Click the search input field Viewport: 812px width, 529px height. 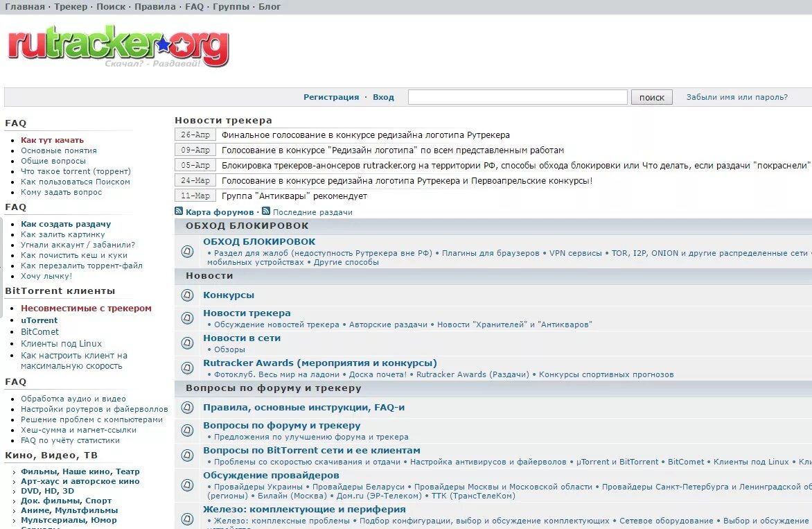pos(518,97)
